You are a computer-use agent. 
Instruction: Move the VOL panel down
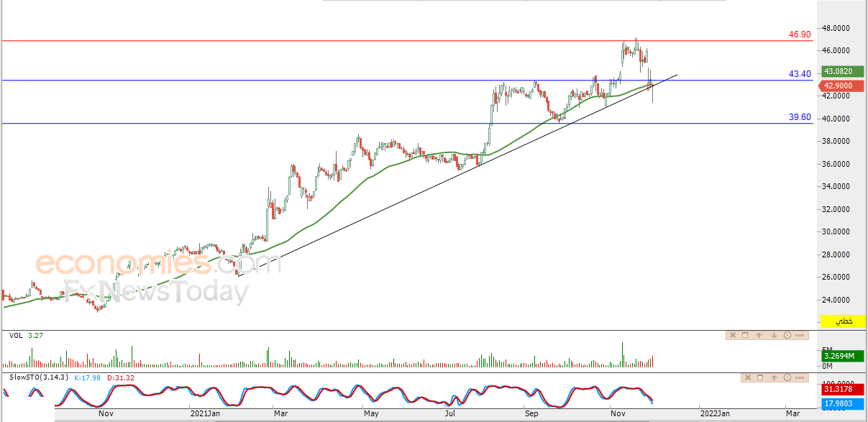774,335
